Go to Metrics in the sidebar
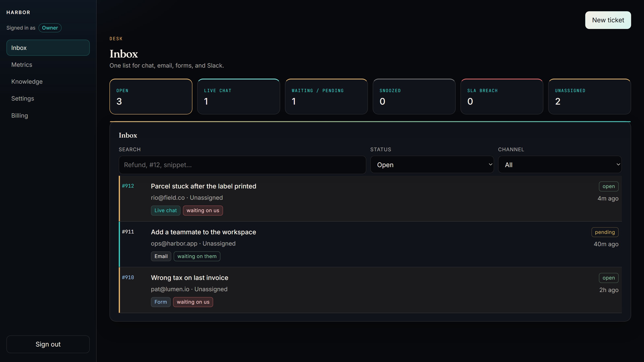 (x=48, y=65)
